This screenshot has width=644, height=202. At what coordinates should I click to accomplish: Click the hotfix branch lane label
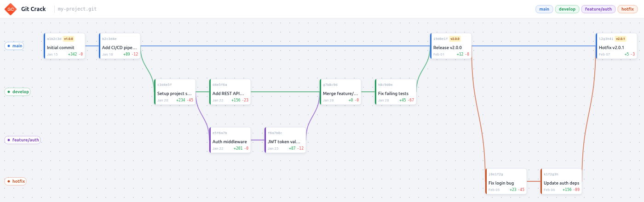pyautogui.click(x=16, y=181)
